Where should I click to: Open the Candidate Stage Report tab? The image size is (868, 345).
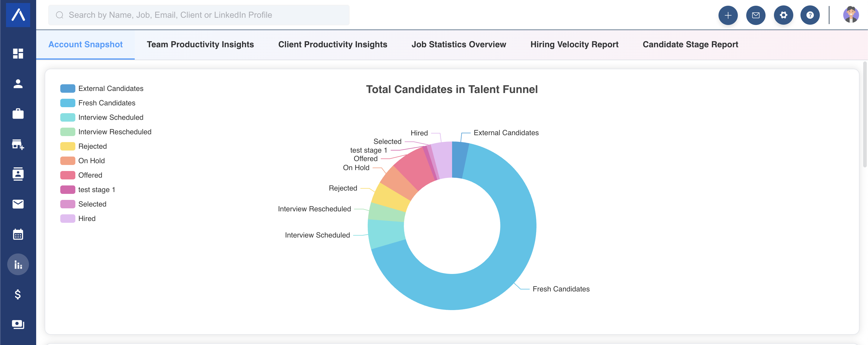point(690,45)
